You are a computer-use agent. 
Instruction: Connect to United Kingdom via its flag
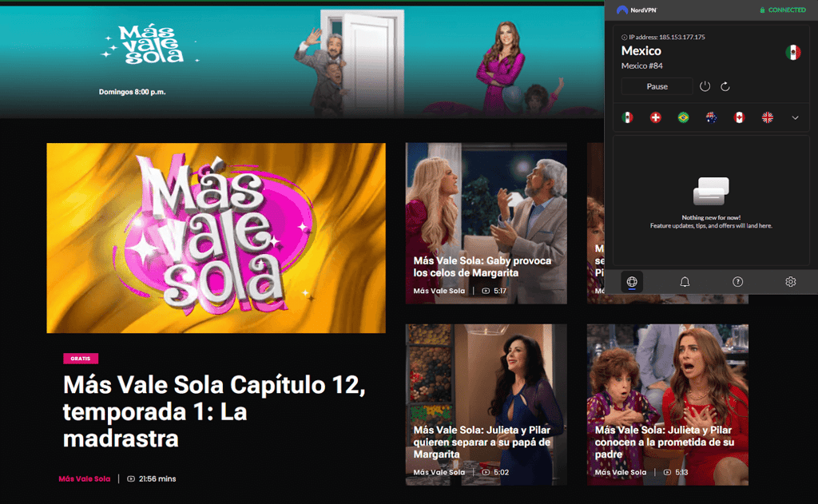pyautogui.click(x=768, y=117)
